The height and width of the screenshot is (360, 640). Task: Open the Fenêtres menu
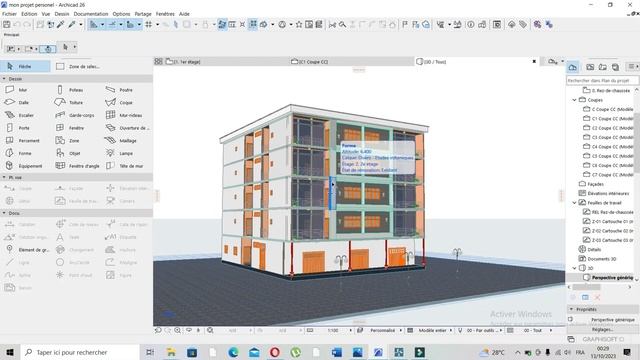click(165, 14)
